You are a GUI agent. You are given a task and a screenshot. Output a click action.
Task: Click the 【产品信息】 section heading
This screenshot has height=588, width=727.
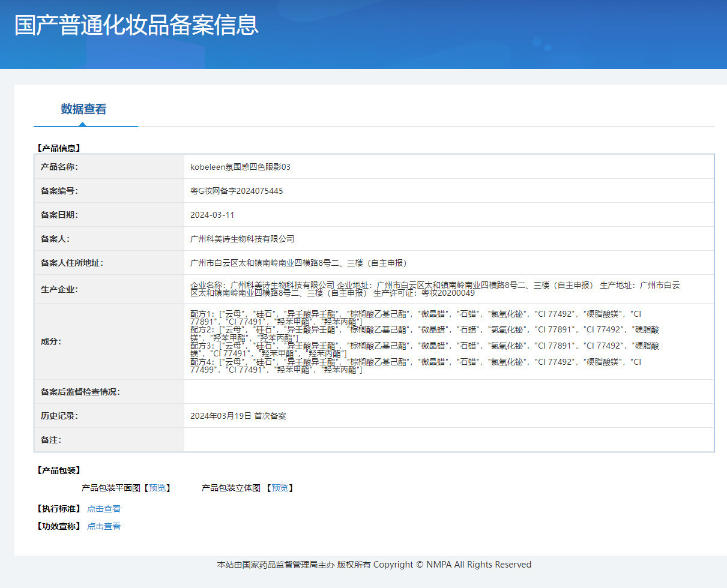pyautogui.click(x=58, y=148)
